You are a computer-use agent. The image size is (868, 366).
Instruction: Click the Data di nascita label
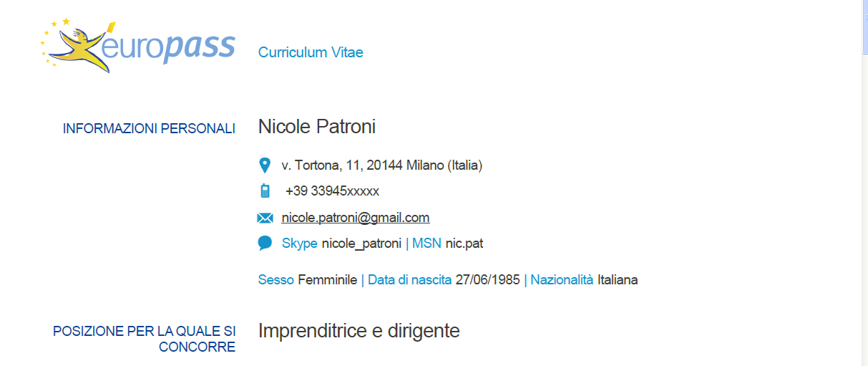(410, 280)
